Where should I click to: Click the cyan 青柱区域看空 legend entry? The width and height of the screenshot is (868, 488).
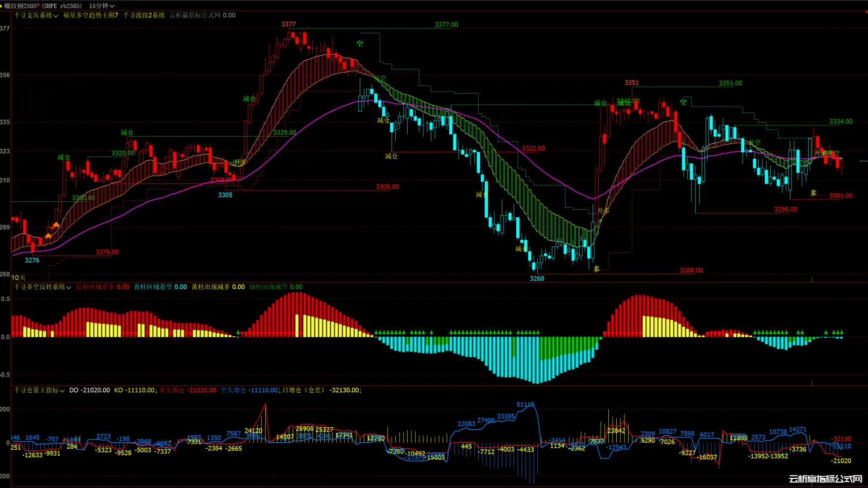point(160,287)
